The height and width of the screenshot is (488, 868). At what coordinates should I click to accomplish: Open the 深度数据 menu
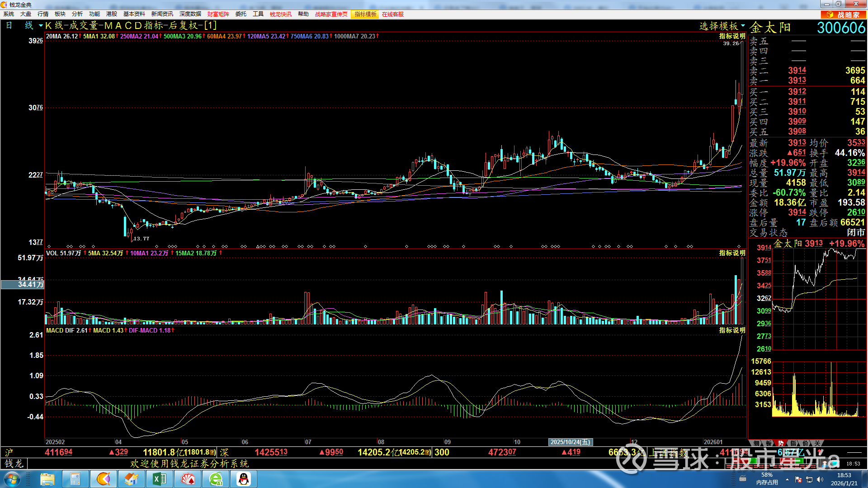190,14
